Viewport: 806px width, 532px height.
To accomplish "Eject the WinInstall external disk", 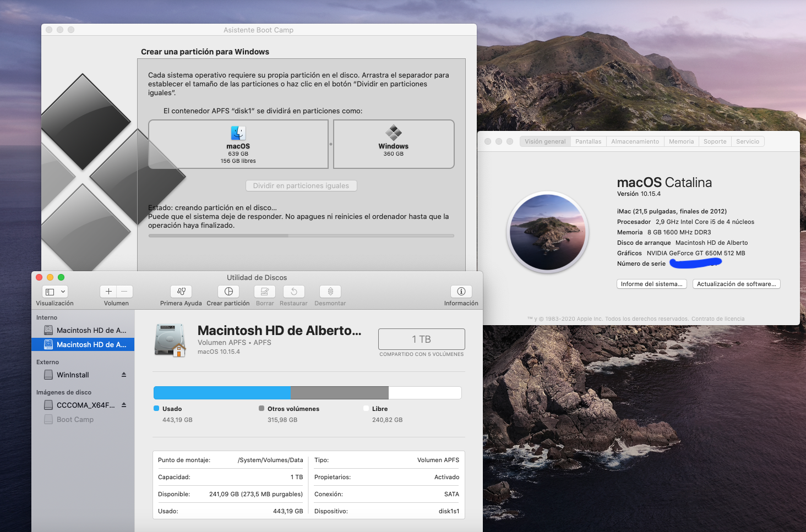I will tap(124, 375).
